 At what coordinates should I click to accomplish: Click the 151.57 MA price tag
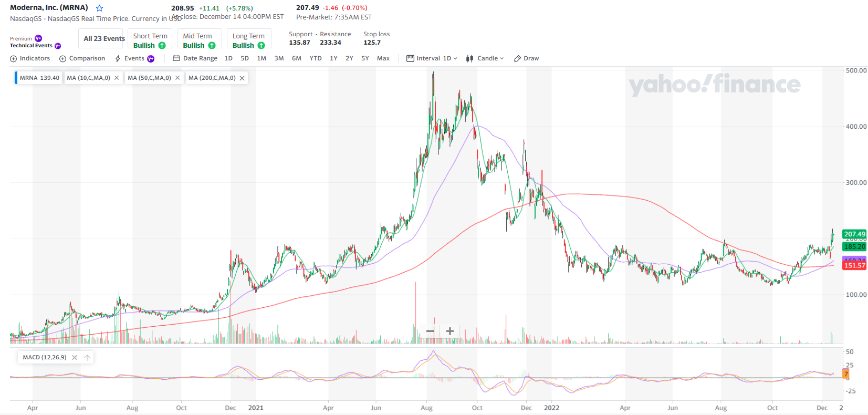click(854, 265)
